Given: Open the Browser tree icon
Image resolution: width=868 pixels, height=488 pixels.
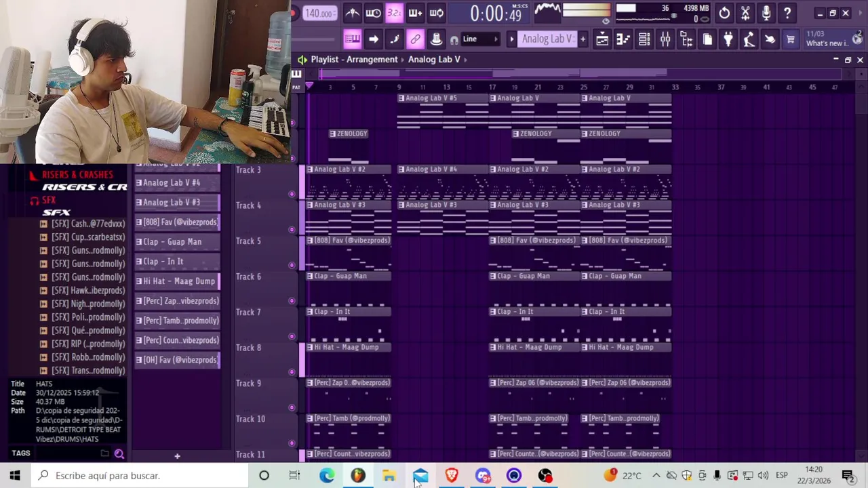Looking at the screenshot, I should [686, 40].
